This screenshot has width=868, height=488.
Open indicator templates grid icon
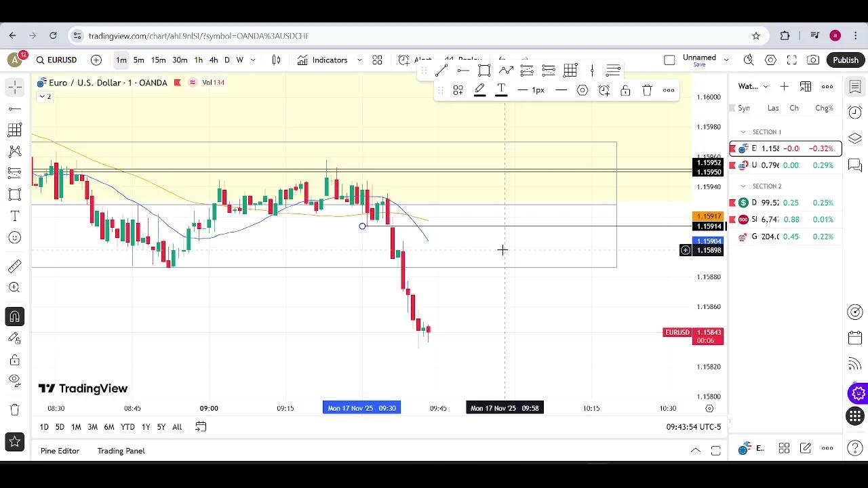point(377,60)
